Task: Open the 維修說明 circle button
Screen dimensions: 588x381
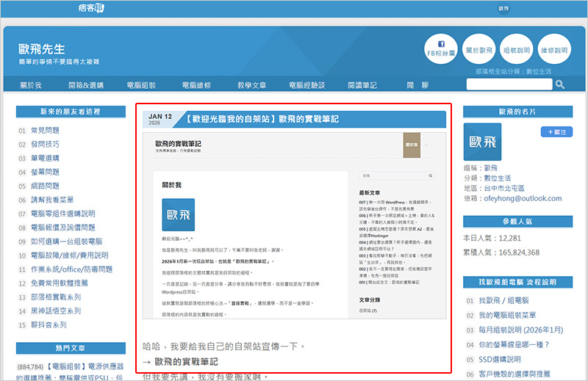Action: (554, 49)
